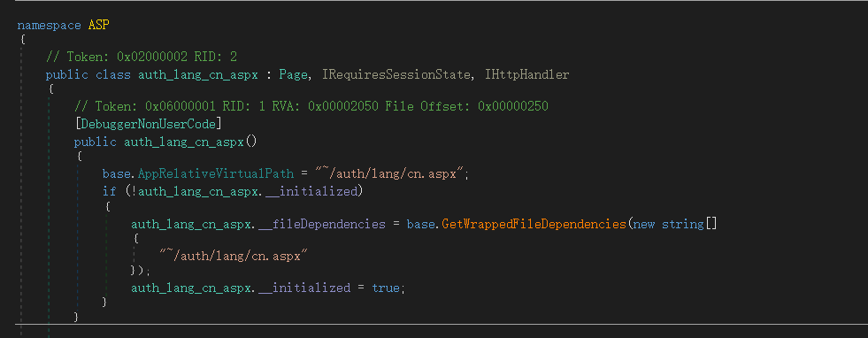The image size is (868, 338).
Task: Click base before AppRelativeVirtualPath
Action: [117, 173]
